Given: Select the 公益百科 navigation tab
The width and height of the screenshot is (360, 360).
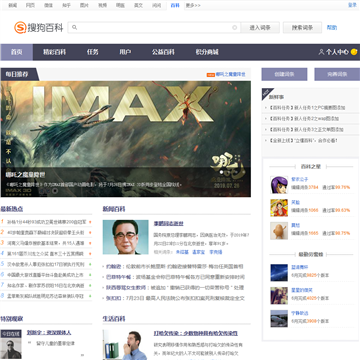Looking at the screenshot, I should [163, 52].
